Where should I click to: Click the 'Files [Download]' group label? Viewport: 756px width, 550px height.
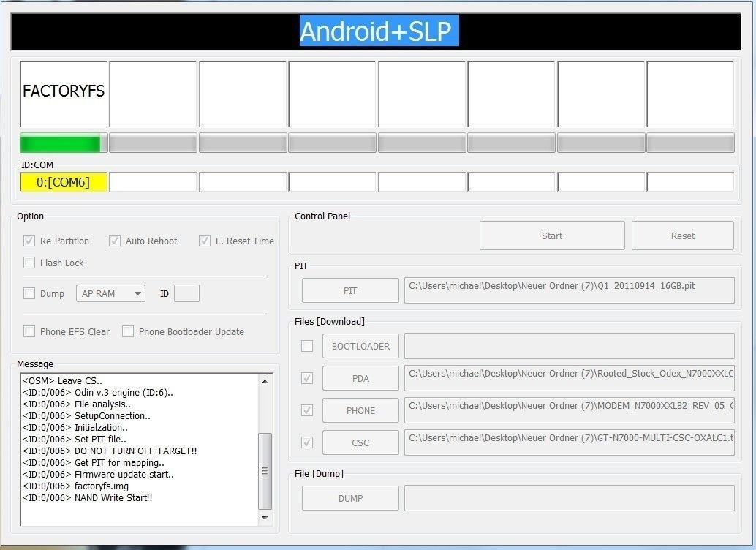[x=330, y=322]
